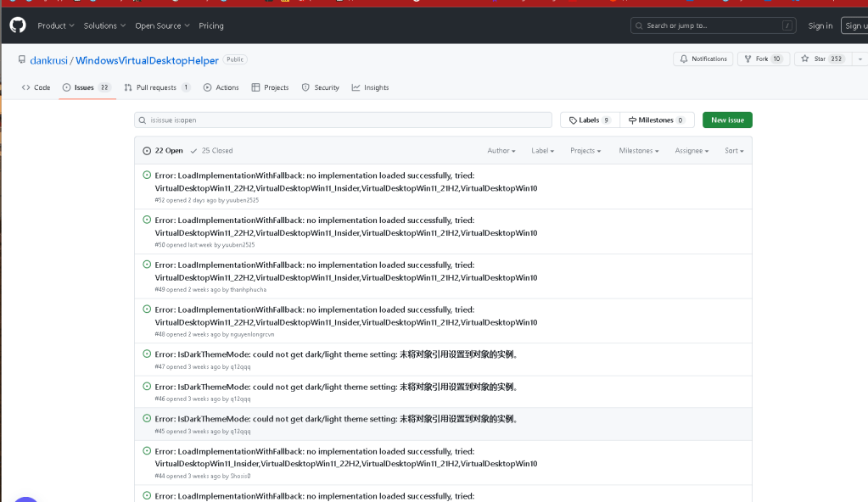Click author thanhphucha on issue #49

248,289
